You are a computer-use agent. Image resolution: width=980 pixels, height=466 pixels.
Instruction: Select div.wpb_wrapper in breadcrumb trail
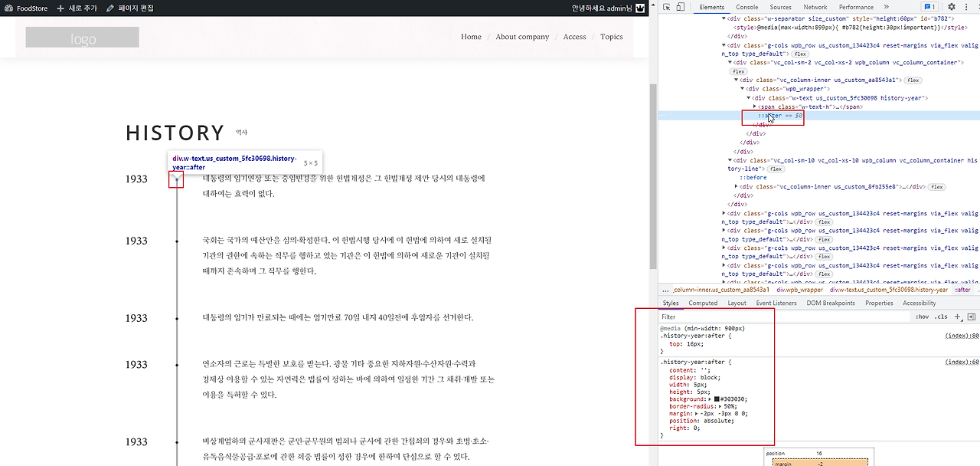tap(799, 290)
